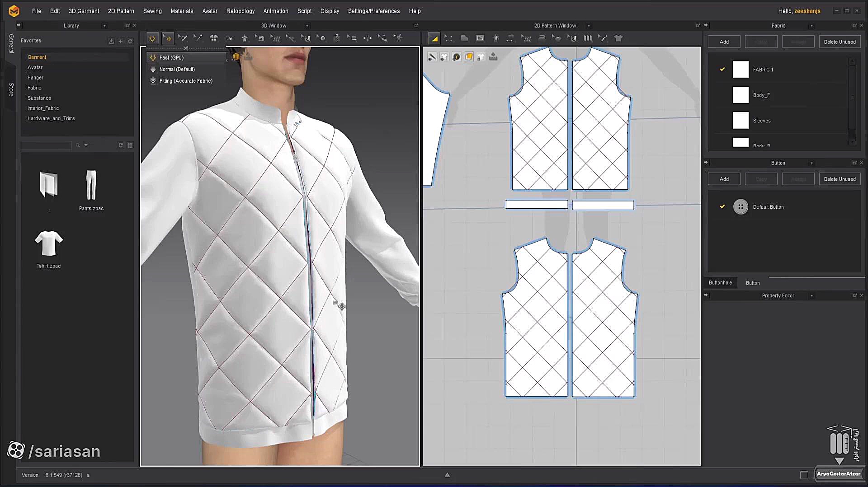
Task: Toggle the seam line display icon in the 2D window
Action: coord(432,57)
